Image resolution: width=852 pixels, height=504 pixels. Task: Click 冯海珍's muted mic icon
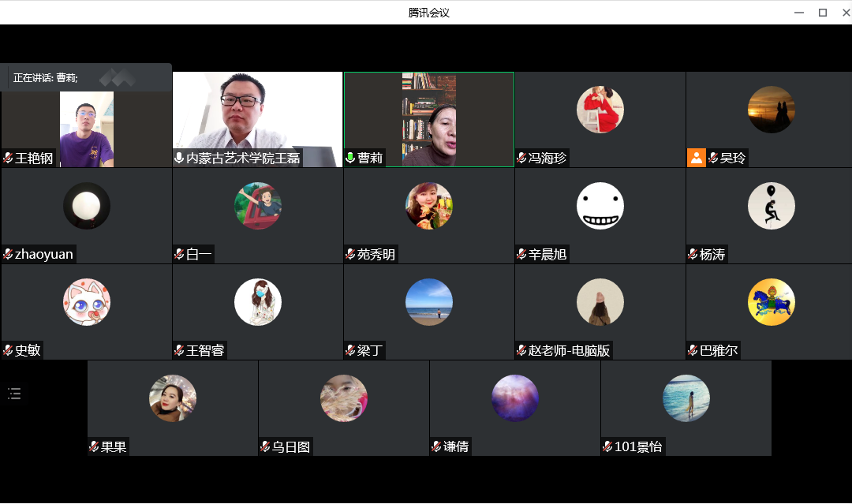coord(520,158)
